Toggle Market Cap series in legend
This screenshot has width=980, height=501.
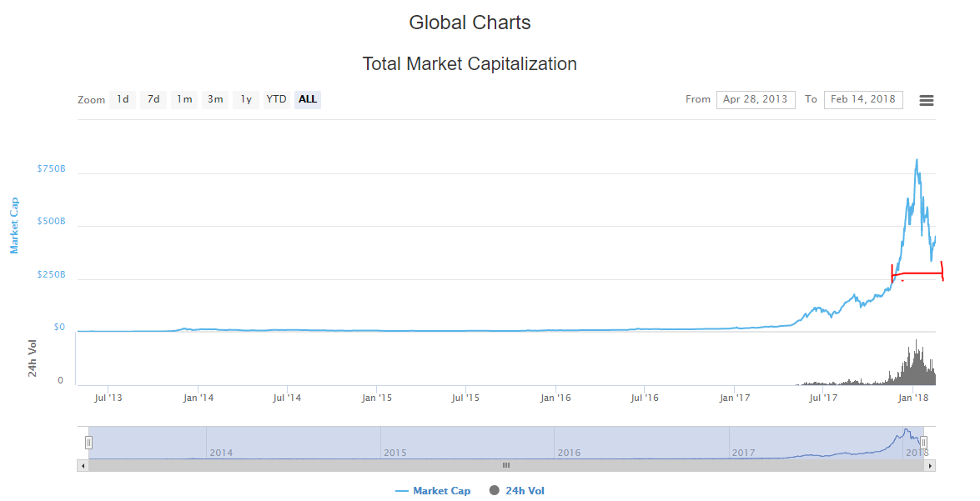441,491
